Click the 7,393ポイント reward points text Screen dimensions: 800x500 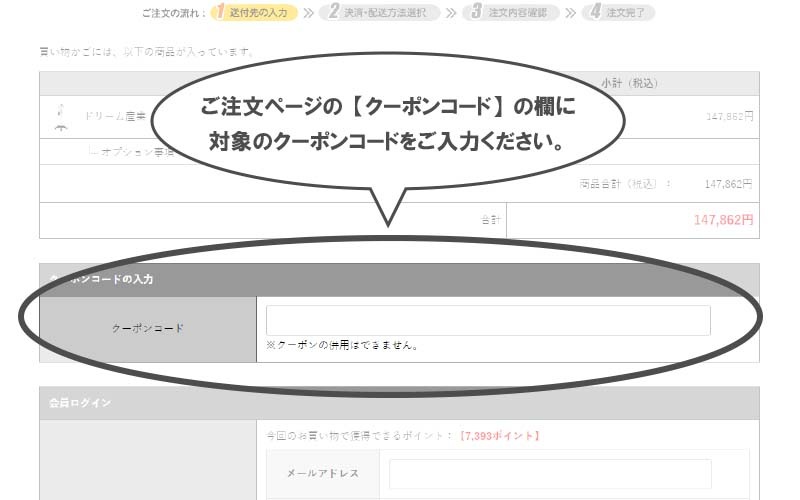tap(499, 436)
